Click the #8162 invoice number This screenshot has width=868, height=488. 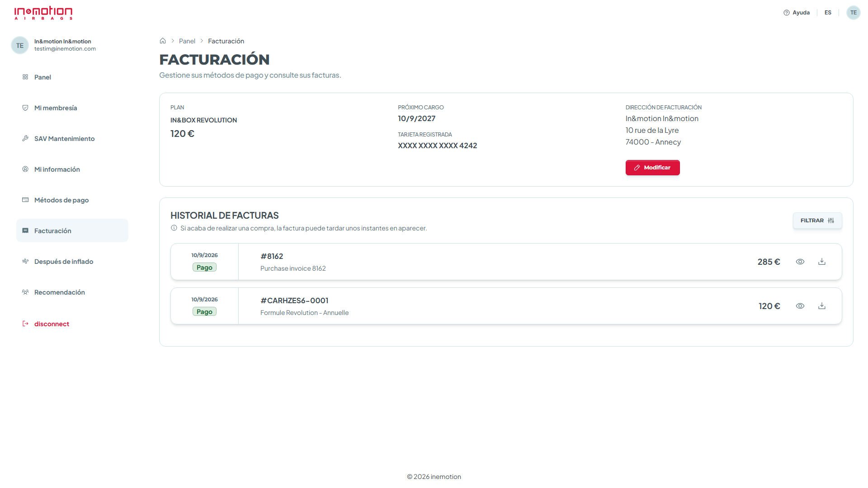tap(272, 256)
